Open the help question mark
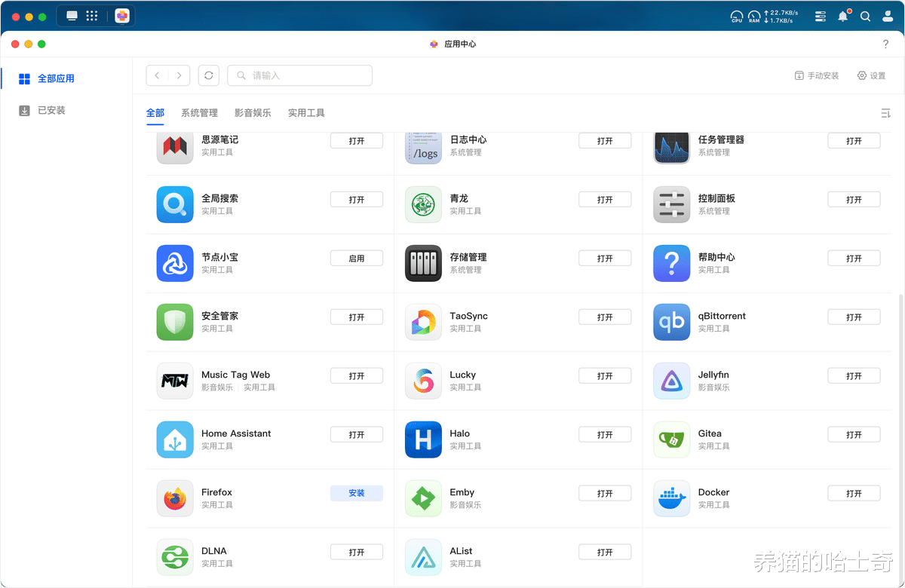Image resolution: width=905 pixels, height=588 pixels. click(885, 44)
